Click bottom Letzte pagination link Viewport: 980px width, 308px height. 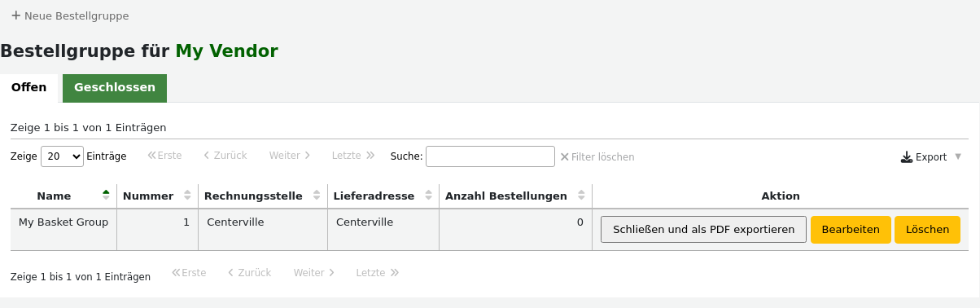point(377,274)
